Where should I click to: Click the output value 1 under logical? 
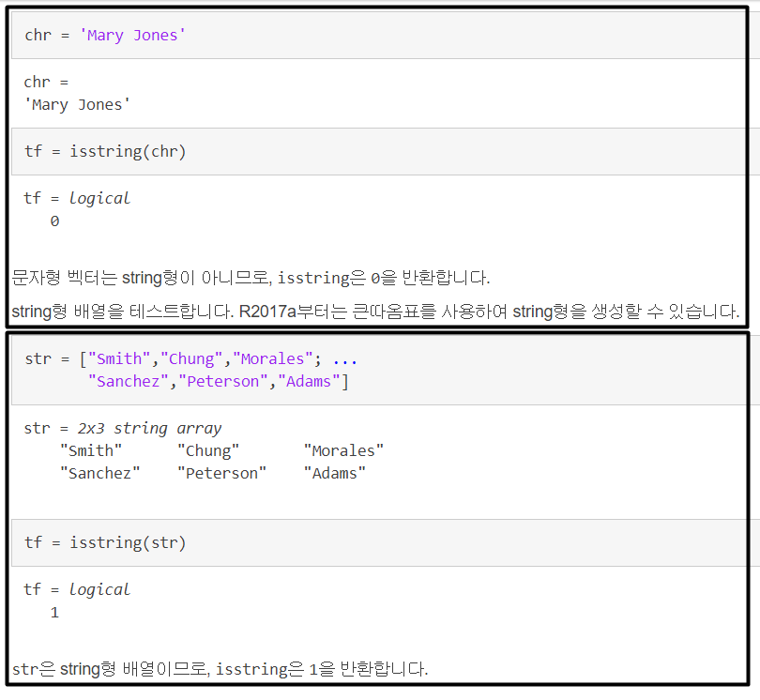pos(54,613)
